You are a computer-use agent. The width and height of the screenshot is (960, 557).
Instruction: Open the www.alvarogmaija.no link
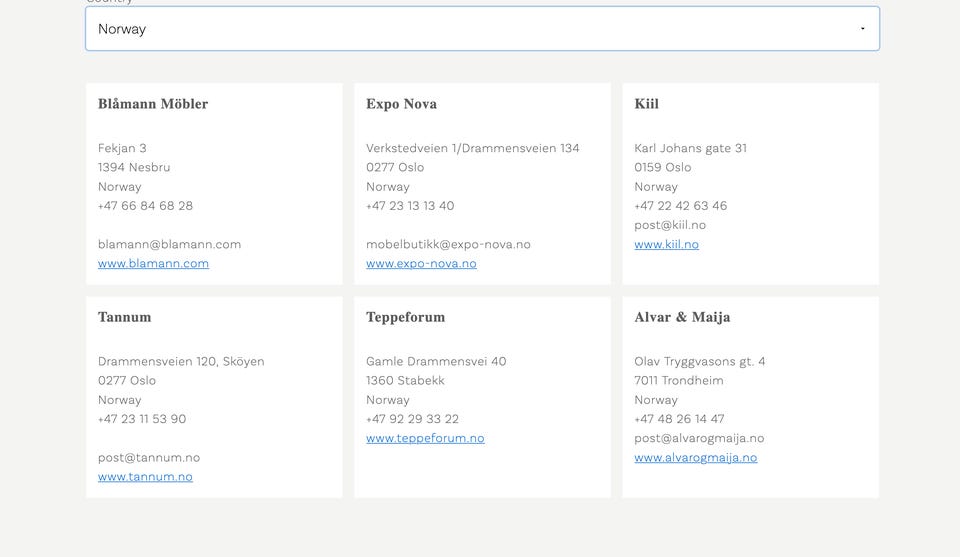coord(695,458)
